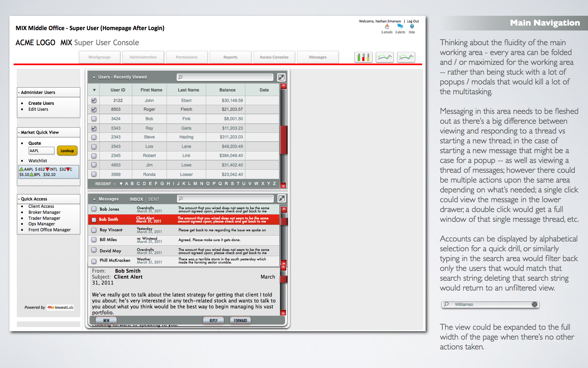Open the Access Consoles tab
This screenshot has height=368, width=588.
[274, 57]
